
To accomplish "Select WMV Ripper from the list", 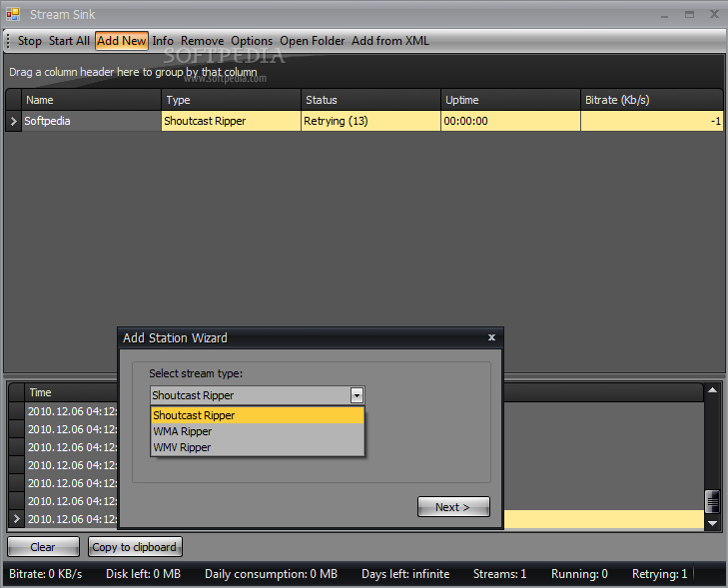I will [x=258, y=447].
